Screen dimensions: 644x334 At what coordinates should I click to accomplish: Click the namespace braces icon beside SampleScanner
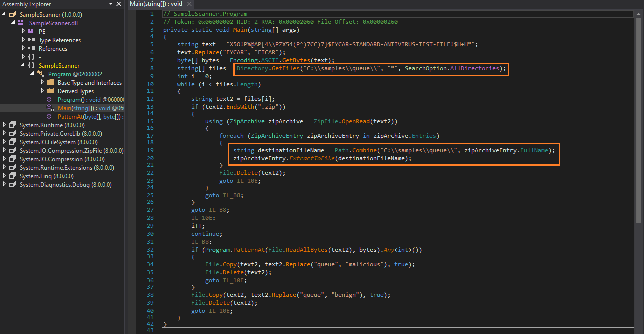coord(31,66)
